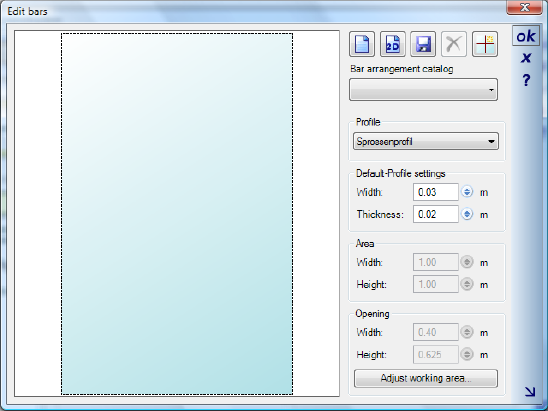
Task: Cancel dialog with the blue x button
Action: click(526, 58)
